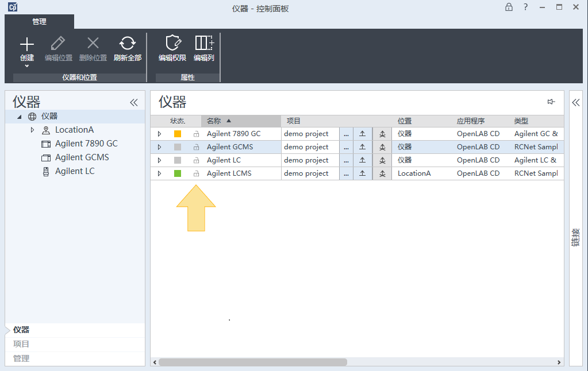The width and height of the screenshot is (588, 371).
Task: Click launch arrow icon for Agilent LCMS
Action: point(362,173)
